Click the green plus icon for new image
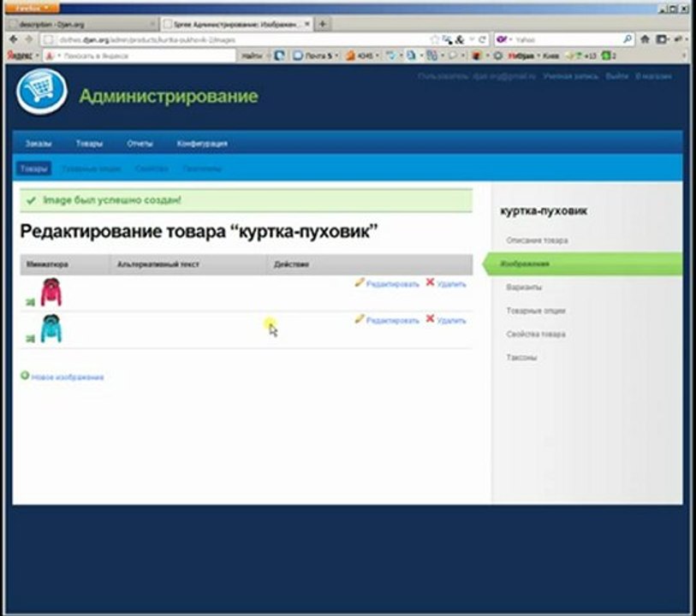This screenshot has width=696, height=616. pos(25,376)
